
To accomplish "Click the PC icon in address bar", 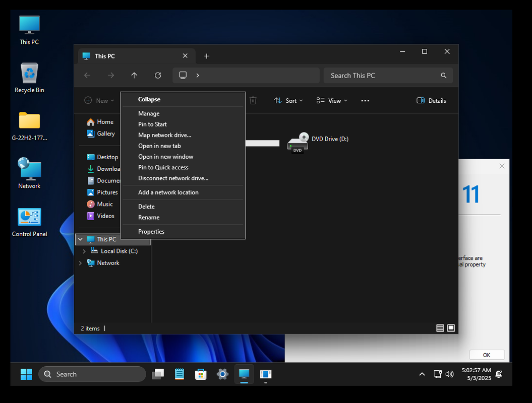I will click(x=183, y=75).
